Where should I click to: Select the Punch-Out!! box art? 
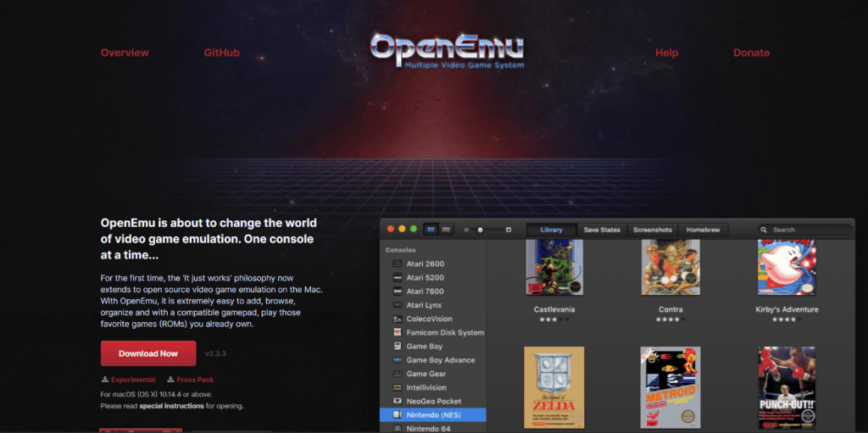(x=787, y=387)
